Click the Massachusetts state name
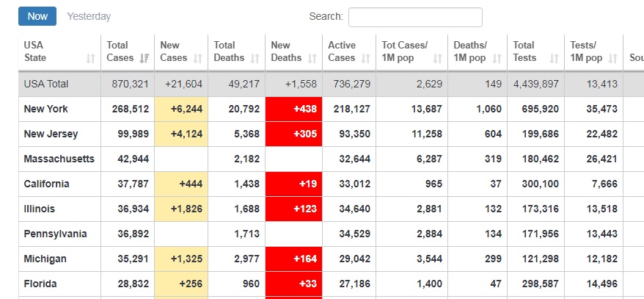This screenshot has width=644, height=299. 59,159
